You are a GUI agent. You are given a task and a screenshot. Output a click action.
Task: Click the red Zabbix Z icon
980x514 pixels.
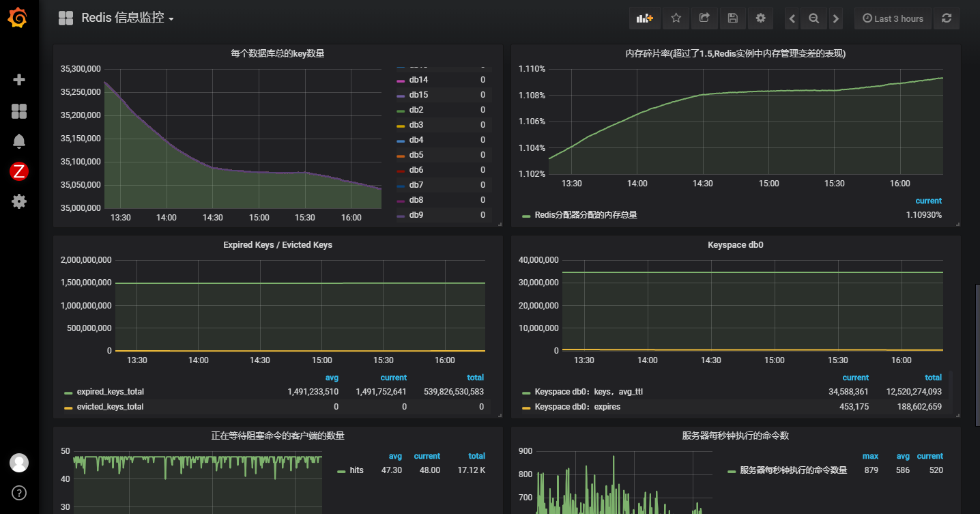pos(19,171)
